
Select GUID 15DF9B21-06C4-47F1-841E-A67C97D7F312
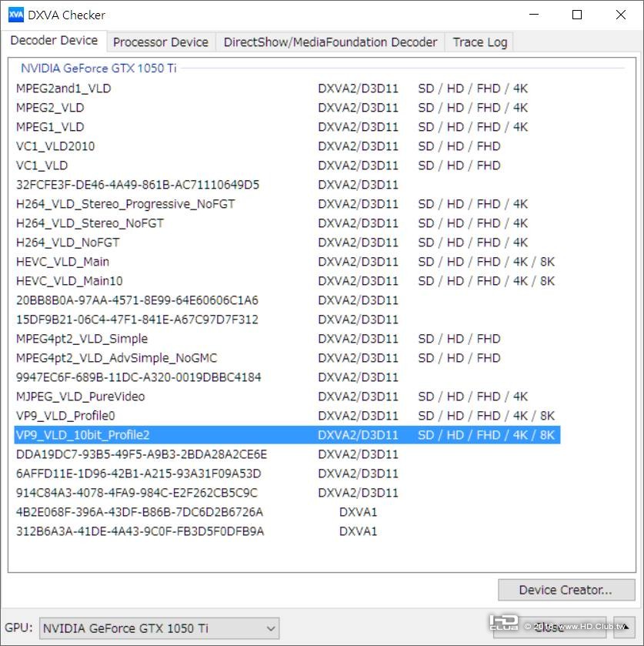tap(287, 320)
